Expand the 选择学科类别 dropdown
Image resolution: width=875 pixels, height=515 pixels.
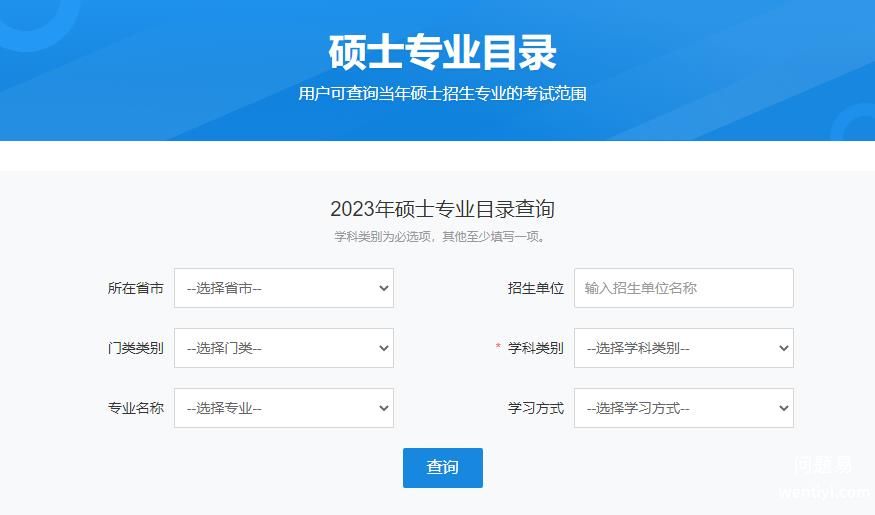pos(683,348)
